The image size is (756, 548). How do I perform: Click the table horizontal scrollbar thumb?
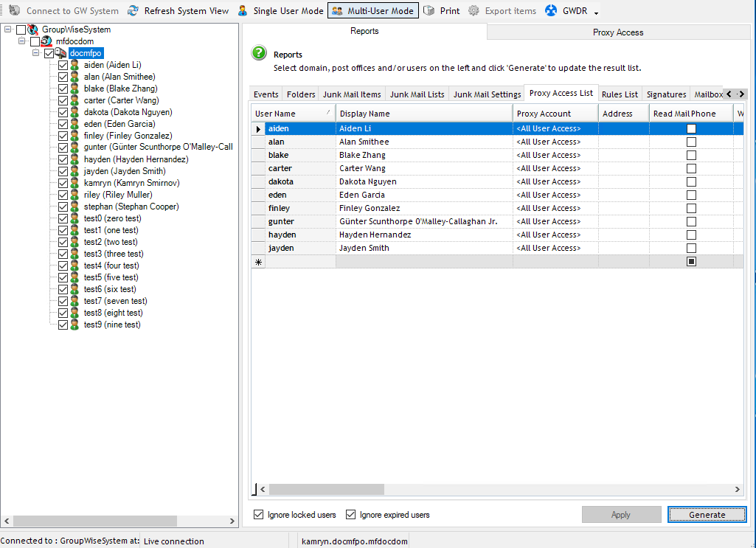327,489
